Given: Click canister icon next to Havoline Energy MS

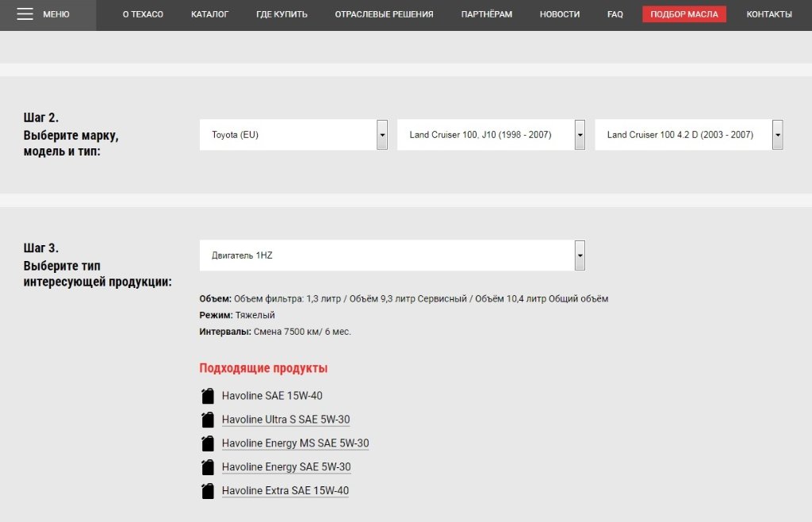Looking at the screenshot, I should coord(208,443).
